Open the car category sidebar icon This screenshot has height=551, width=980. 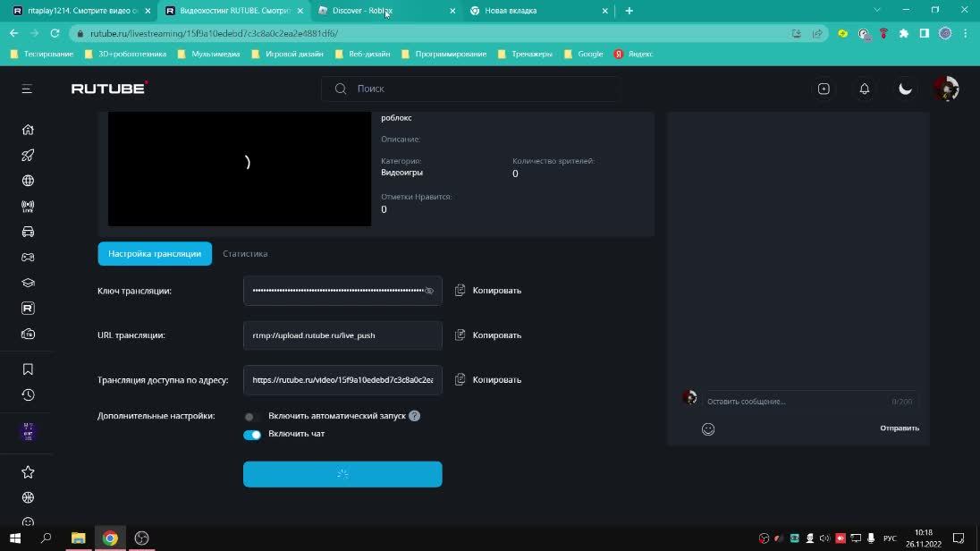28,232
